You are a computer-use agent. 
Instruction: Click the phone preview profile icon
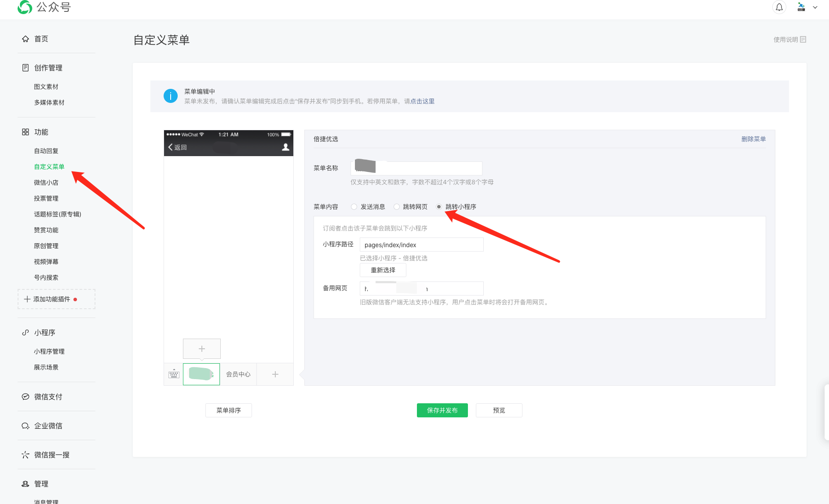[x=285, y=147]
